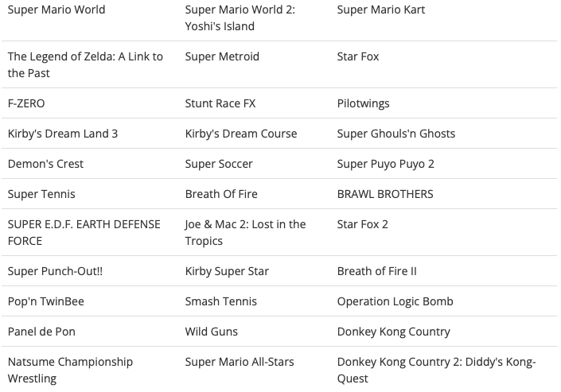Click the Star Fox 2 cell
This screenshot has height=392, width=561.
(x=362, y=224)
